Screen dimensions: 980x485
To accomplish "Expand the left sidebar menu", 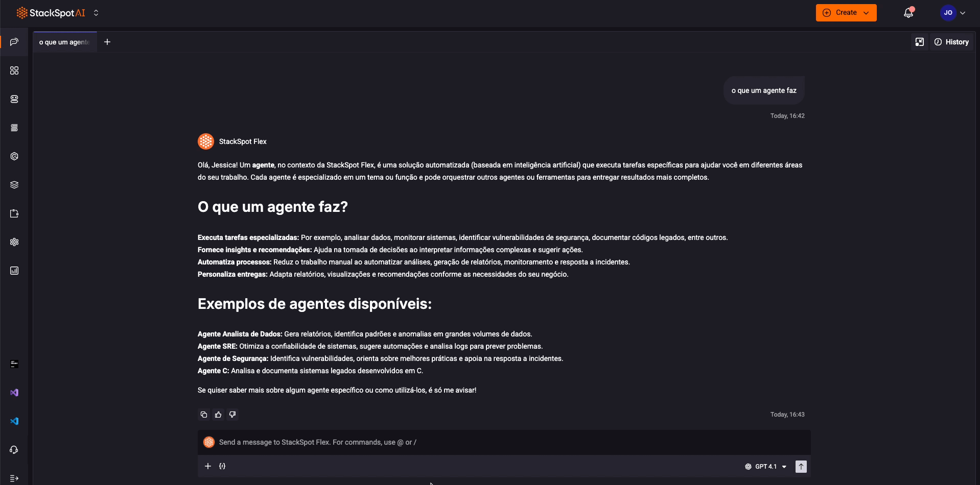I will 14,478.
